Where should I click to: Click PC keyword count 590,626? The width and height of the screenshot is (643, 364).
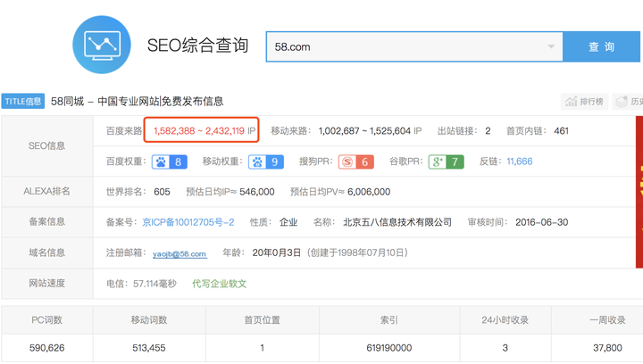click(46, 348)
